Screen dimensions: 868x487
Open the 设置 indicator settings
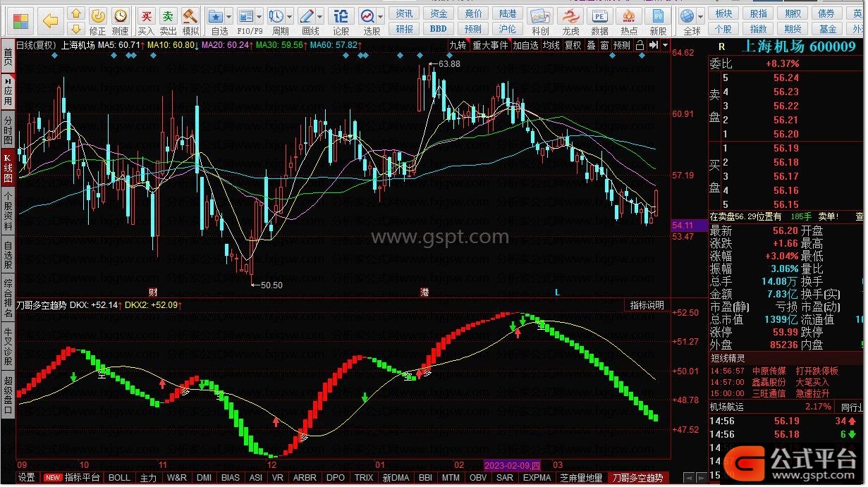pyautogui.click(x=27, y=478)
